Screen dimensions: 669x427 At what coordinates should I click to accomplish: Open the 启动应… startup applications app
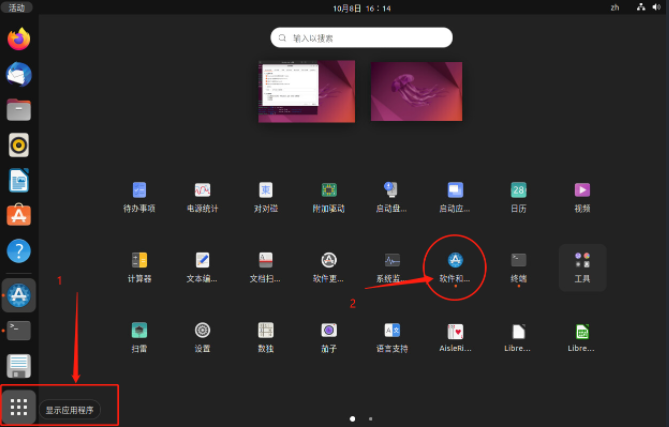click(455, 197)
